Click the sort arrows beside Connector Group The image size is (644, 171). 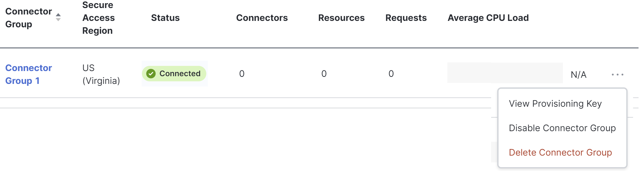(58, 17)
